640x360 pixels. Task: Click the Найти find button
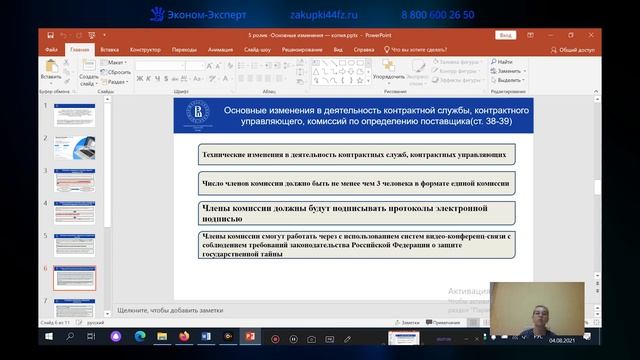(502, 62)
